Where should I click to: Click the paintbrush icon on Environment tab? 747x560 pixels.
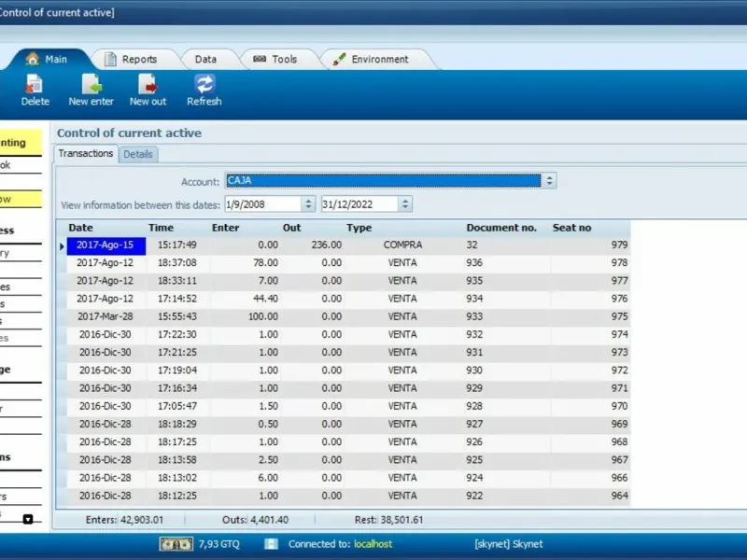tap(339, 59)
